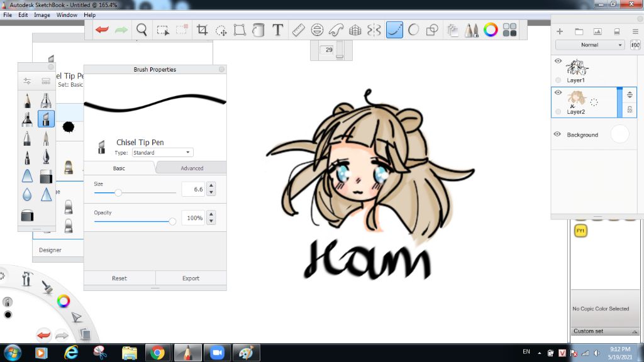
Task: Toggle lock transparency on Layer2
Action: click(630, 109)
